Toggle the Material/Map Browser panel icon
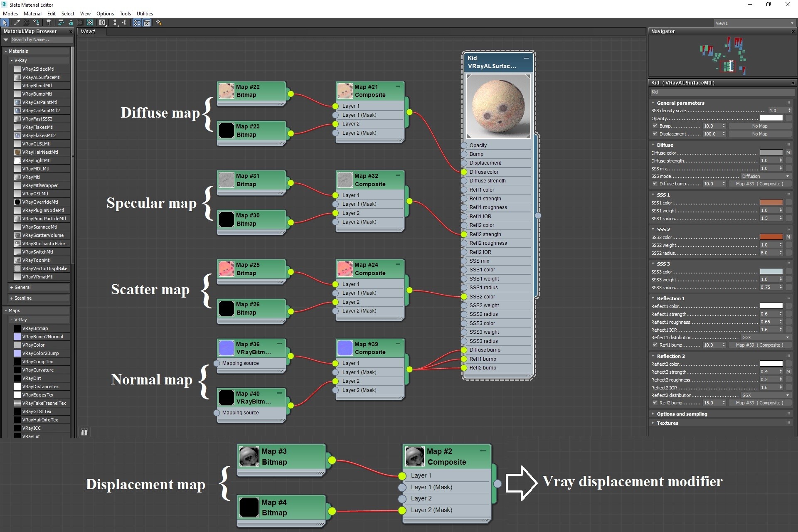Screen dimensions: 798x532 [x=137, y=23]
